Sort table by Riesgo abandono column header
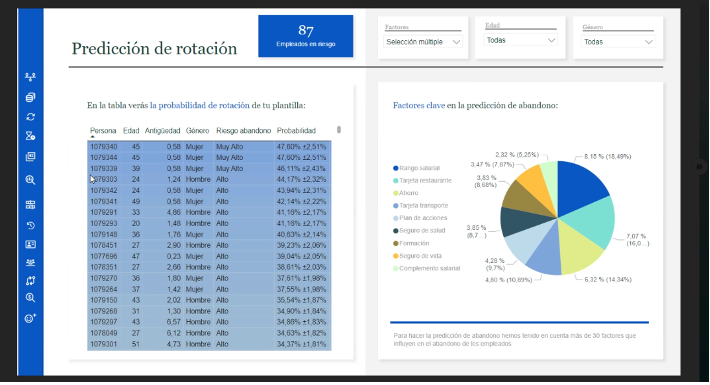The height and width of the screenshot is (385, 710). [x=243, y=130]
